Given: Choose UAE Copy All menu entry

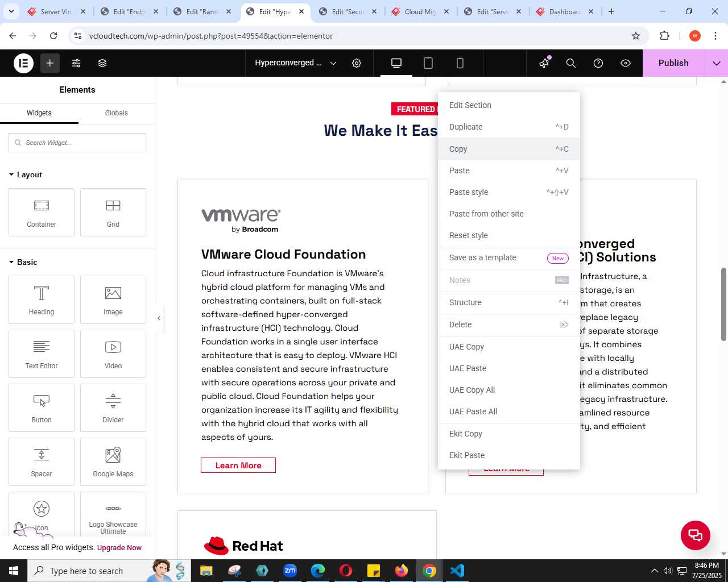Looking at the screenshot, I should (x=509, y=390).
